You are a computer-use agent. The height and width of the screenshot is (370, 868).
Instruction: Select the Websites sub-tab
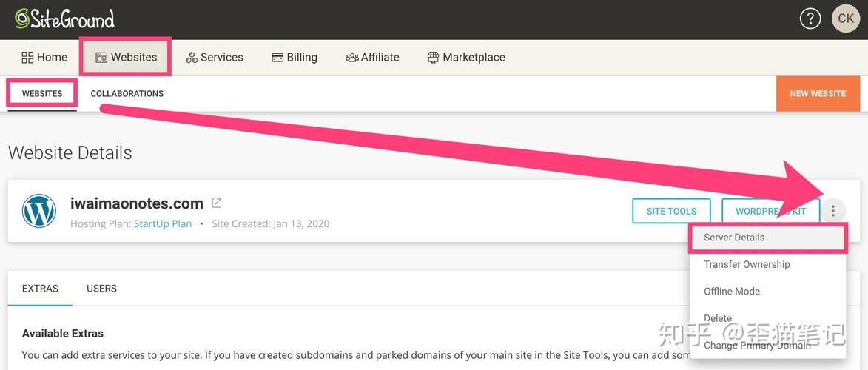point(42,94)
